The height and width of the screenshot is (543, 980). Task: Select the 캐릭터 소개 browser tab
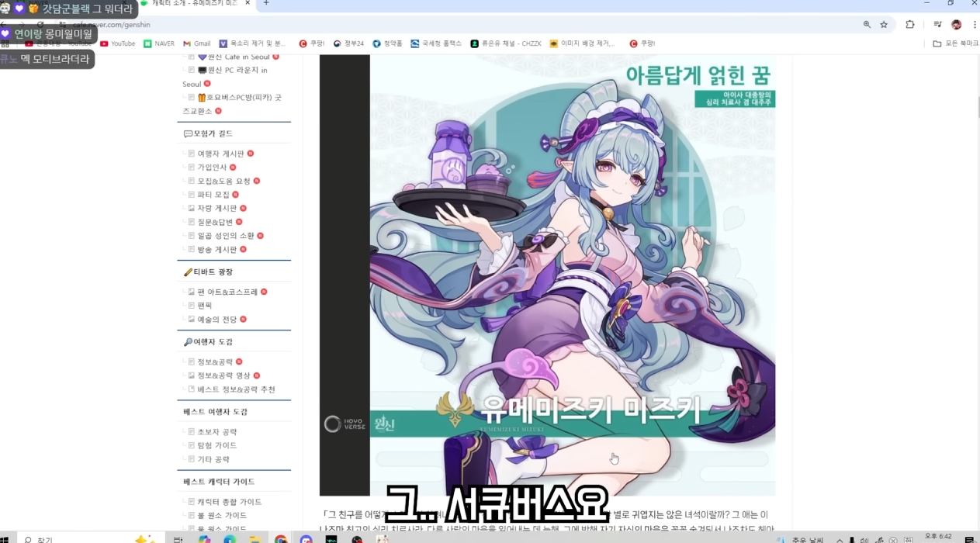(x=196, y=3)
